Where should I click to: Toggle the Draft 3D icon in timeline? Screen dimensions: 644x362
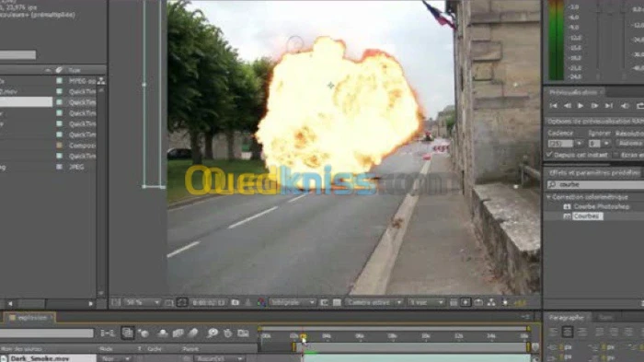tap(144, 333)
